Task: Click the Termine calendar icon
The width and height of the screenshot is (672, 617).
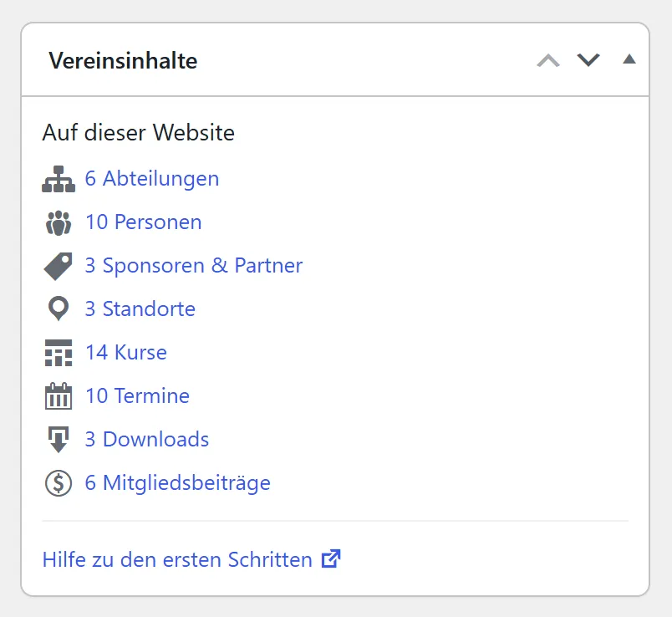Action: [59, 396]
